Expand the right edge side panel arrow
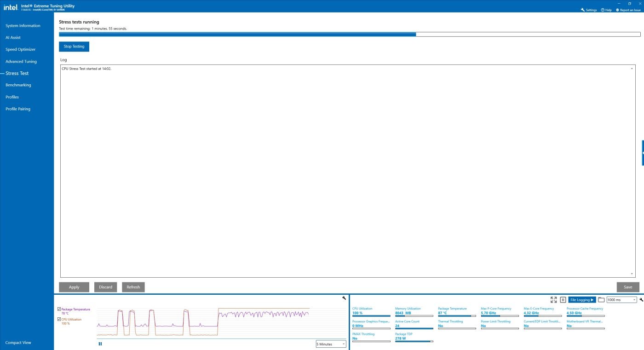The width and height of the screenshot is (644, 350). click(x=643, y=152)
